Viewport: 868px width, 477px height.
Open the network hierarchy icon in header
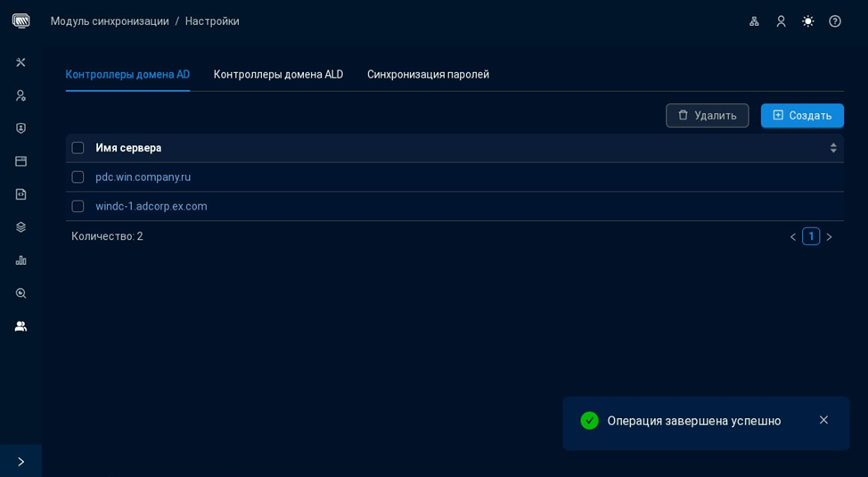coord(754,21)
